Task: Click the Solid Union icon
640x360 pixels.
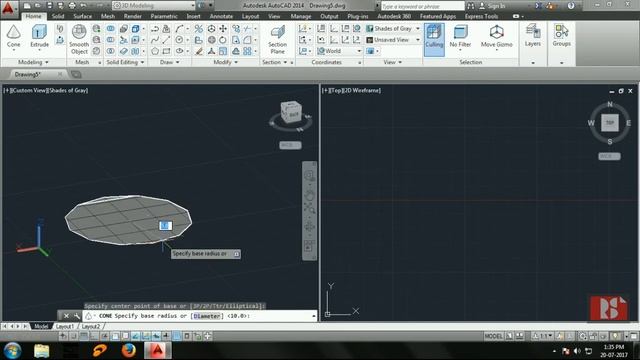Action: click(111, 29)
